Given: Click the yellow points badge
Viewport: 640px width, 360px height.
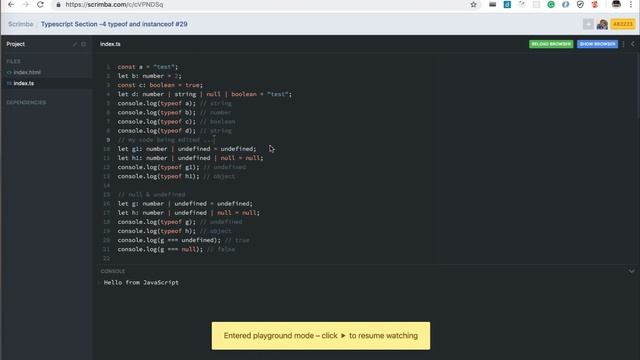Looking at the screenshot, I should coord(623,24).
